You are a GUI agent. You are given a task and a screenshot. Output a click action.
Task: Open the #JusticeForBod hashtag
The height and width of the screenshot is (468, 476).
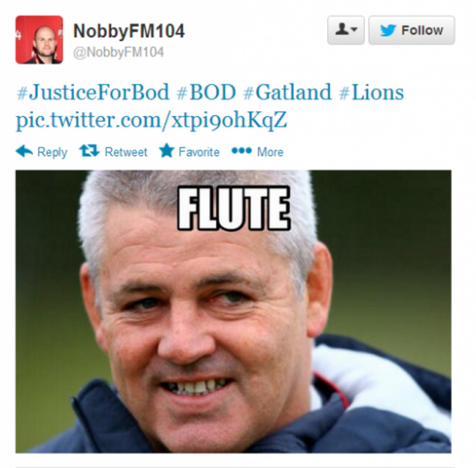click(x=92, y=92)
